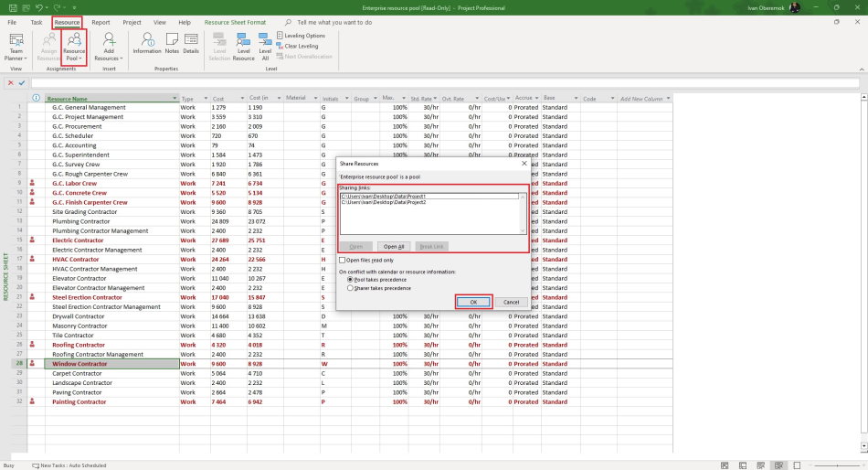Image resolution: width=868 pixels, height=470 pixels.
Task: Click 'Tell me what you want to do' box
Action: tap(334, 22)
